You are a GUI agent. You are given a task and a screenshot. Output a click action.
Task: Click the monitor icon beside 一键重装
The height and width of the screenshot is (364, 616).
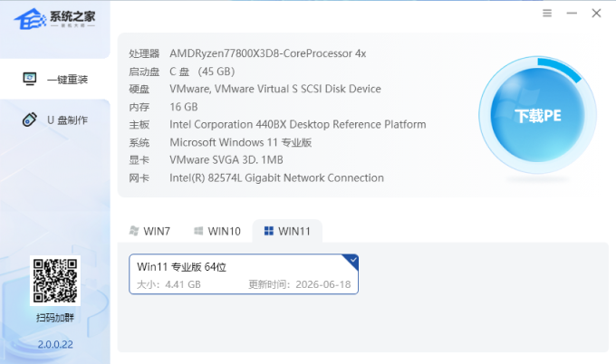pyautogui.click(x=30, y=79)
